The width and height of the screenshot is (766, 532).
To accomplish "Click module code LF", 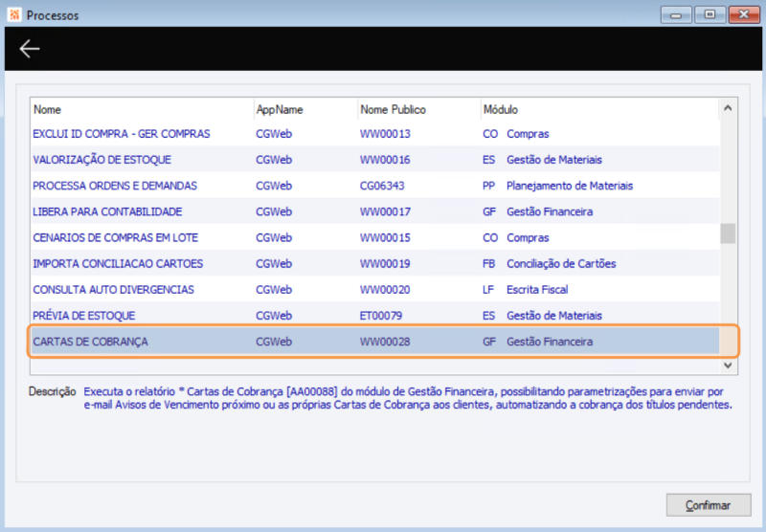I will pyautogui.click(x=488, y=289).
